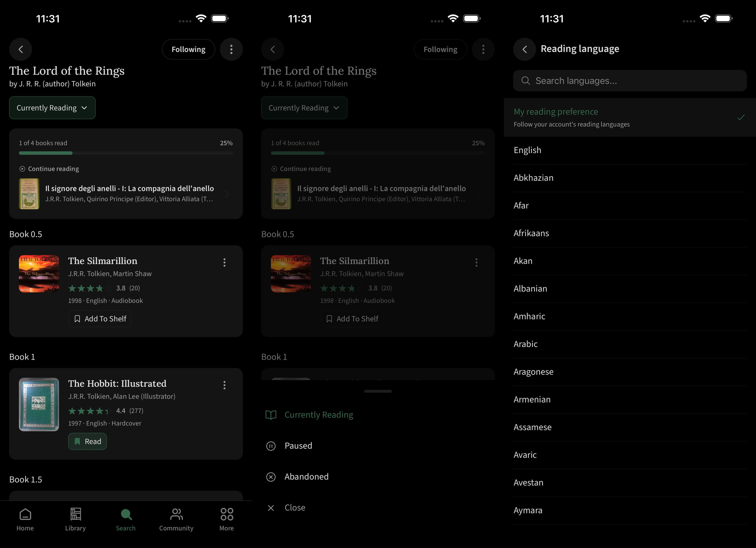Click the author line by J. R. R. Tolkein
This screenshot has height=548, width=756.
(52, 84)
